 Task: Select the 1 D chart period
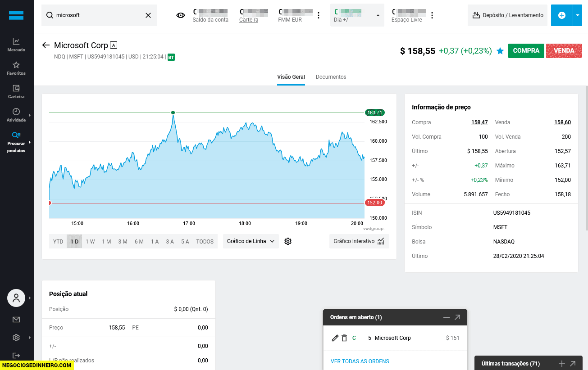click(x=74, y=241)
